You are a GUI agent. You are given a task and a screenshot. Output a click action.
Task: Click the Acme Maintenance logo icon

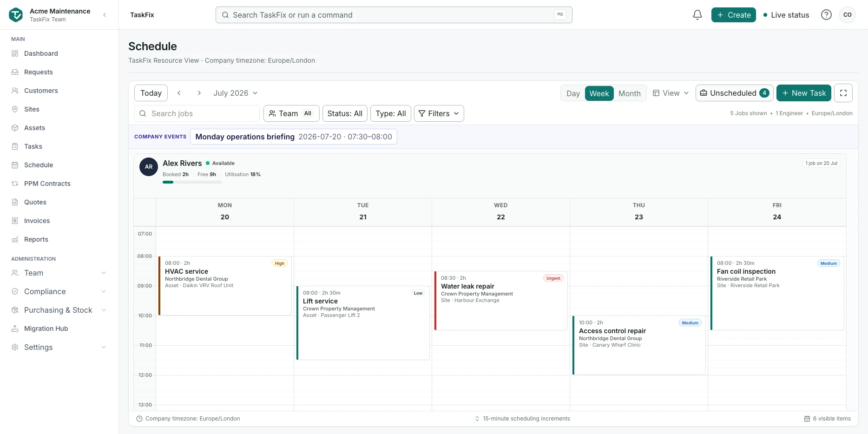16,15
